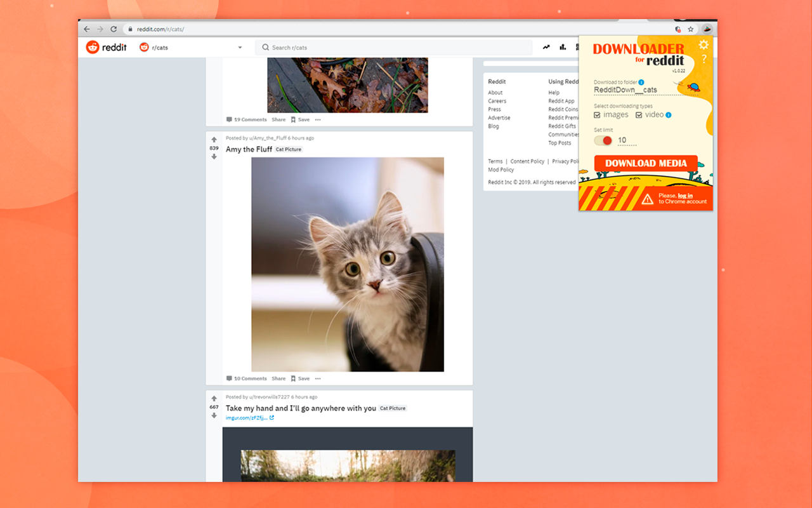Click the Press link in sidebar

pyautogui.click(x=494, y=109)
